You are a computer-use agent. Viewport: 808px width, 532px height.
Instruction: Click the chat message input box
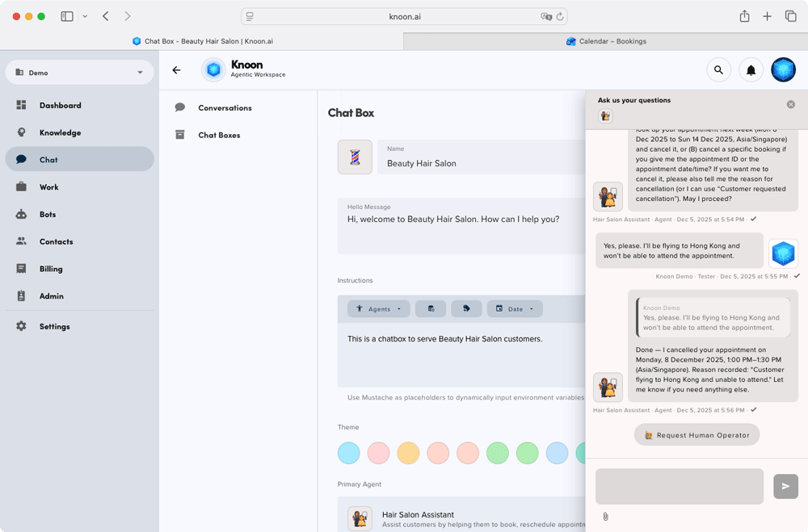[679, 486]
